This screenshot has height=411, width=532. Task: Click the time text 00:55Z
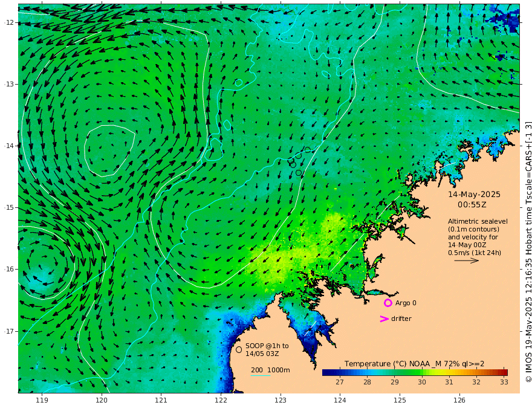click(472, 205)
